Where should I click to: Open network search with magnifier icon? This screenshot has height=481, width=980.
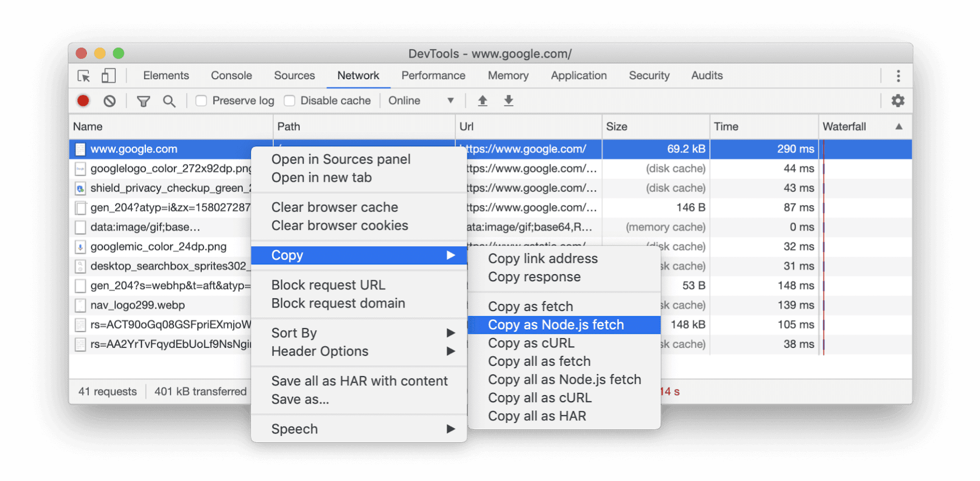coord(169,101)
